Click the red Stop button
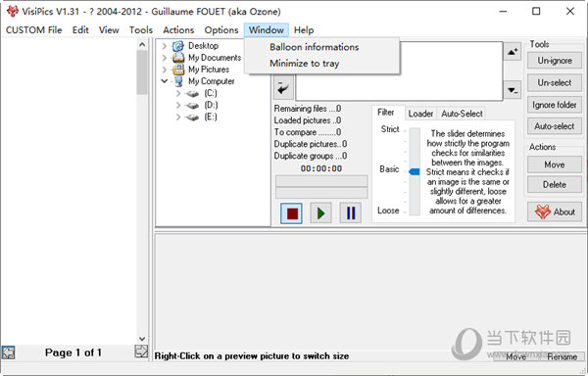The width and height of the screenshot is (588, 376). (x=291, y=213)
